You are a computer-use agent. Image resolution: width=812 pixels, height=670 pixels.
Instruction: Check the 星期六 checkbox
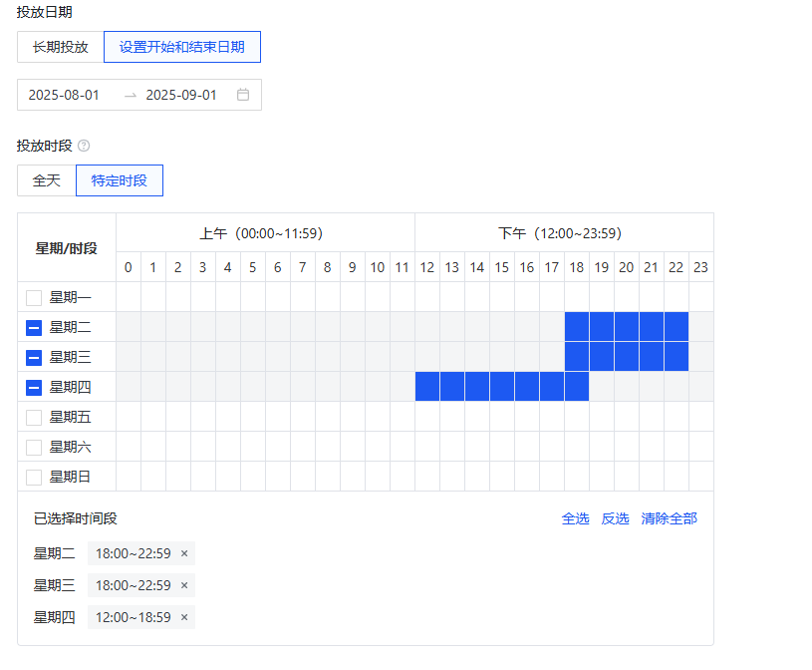pos(34,447)
